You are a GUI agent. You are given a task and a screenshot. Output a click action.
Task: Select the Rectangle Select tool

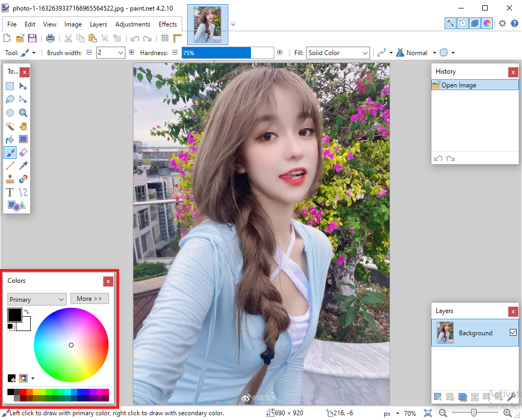(10, 86)
